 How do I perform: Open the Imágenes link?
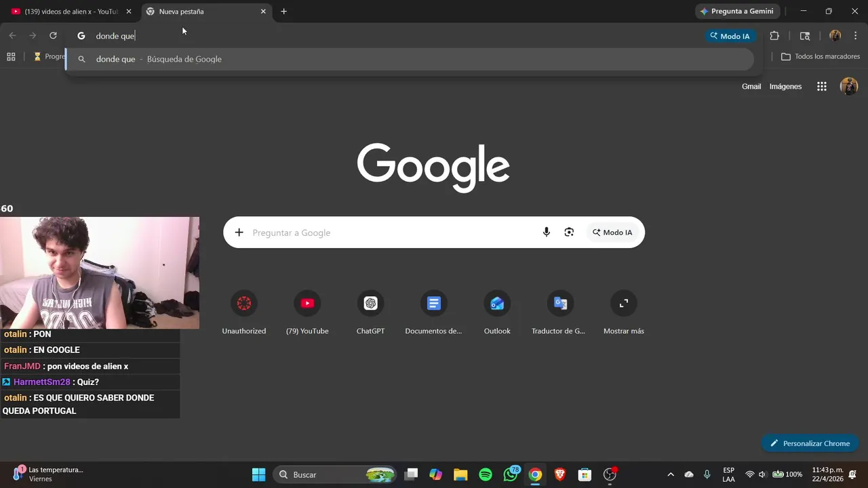(785, 87)
